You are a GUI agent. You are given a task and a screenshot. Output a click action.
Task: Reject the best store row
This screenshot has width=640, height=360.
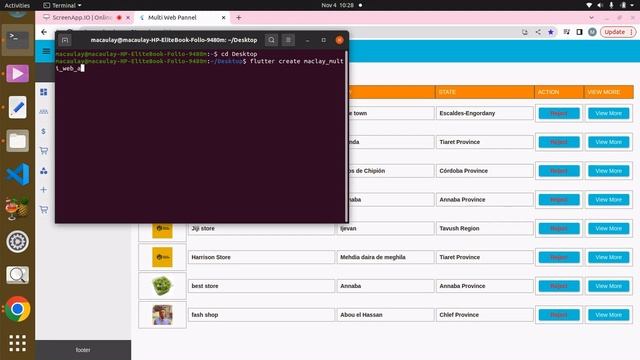coord(559,286)
